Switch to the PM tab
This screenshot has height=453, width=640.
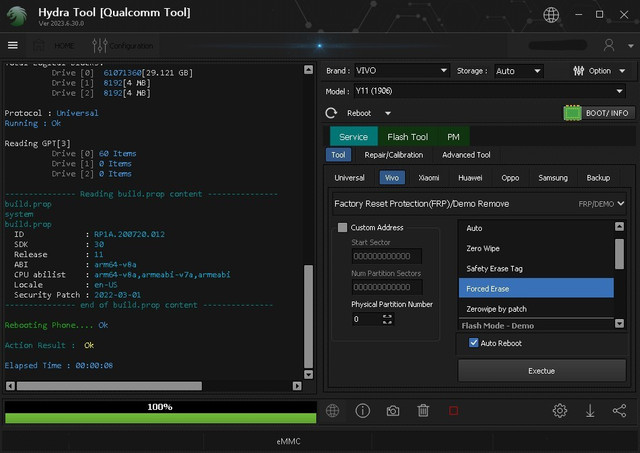pos(453,136)
